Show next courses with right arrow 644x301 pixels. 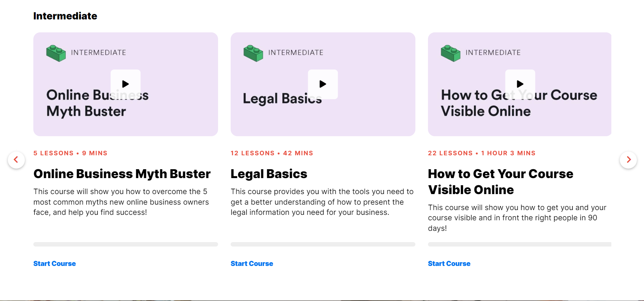point(628,160)
